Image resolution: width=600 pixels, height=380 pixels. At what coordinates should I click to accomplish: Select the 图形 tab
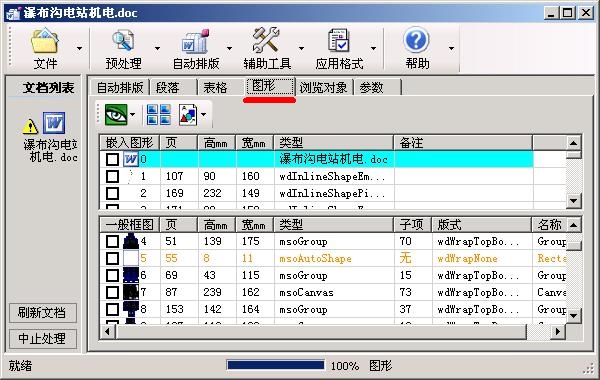click(269, 86)
